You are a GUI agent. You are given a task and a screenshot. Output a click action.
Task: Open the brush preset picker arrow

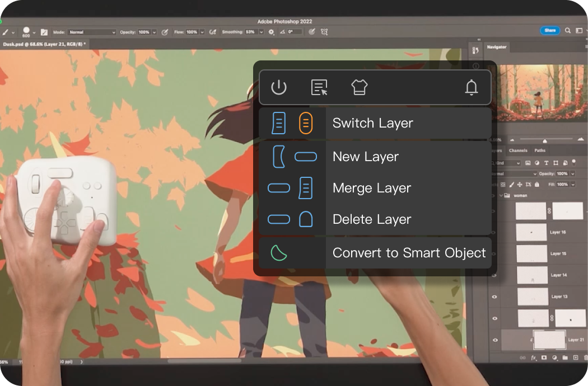pos(34,32)
